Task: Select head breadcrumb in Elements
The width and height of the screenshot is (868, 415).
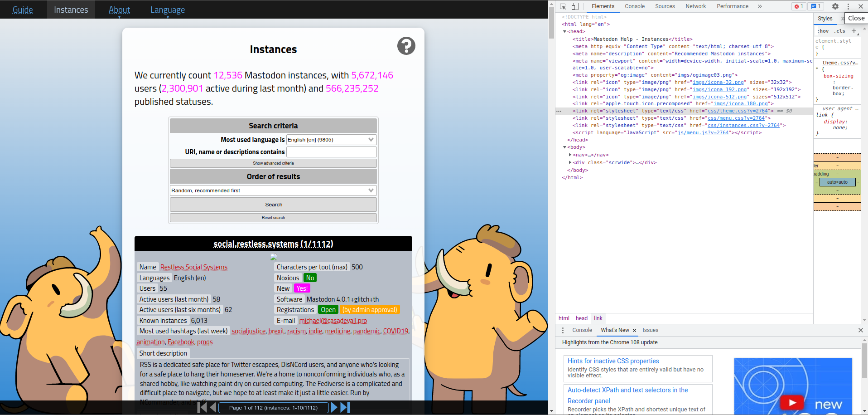Action: point(582,318)
